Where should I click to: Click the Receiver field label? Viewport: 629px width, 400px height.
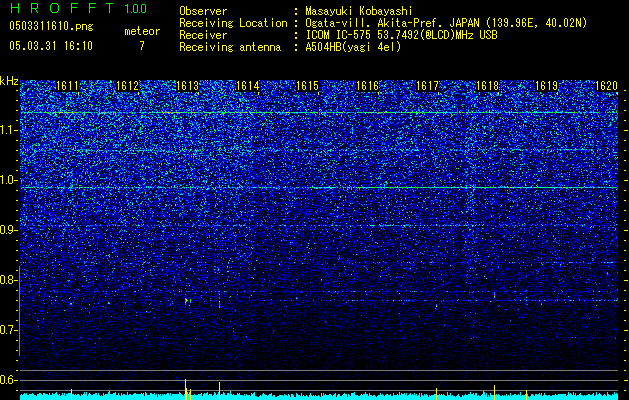203,35
